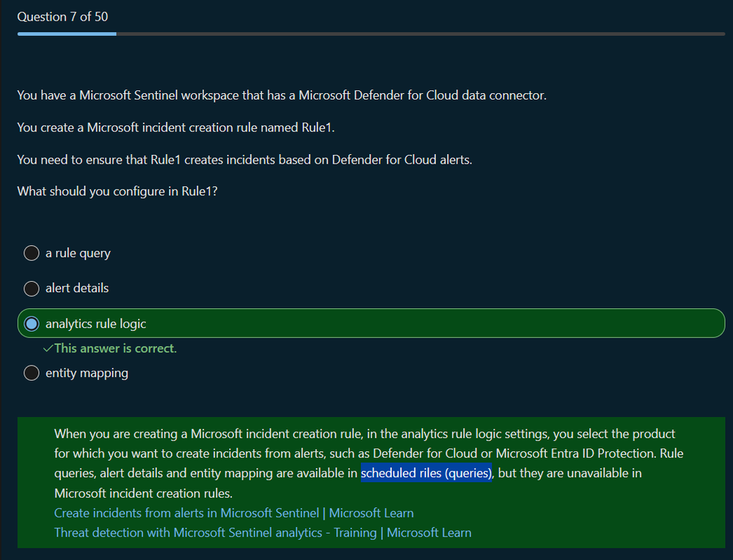Click the unfilled part of the progress bar
The image size is (733, 560).
[418, 34]
